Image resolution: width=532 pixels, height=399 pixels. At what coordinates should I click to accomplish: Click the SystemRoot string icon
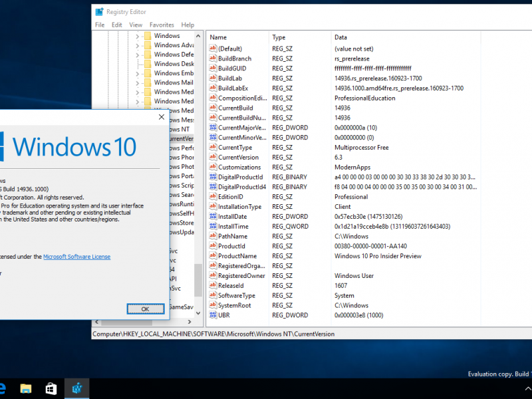(x=213, y=305)
